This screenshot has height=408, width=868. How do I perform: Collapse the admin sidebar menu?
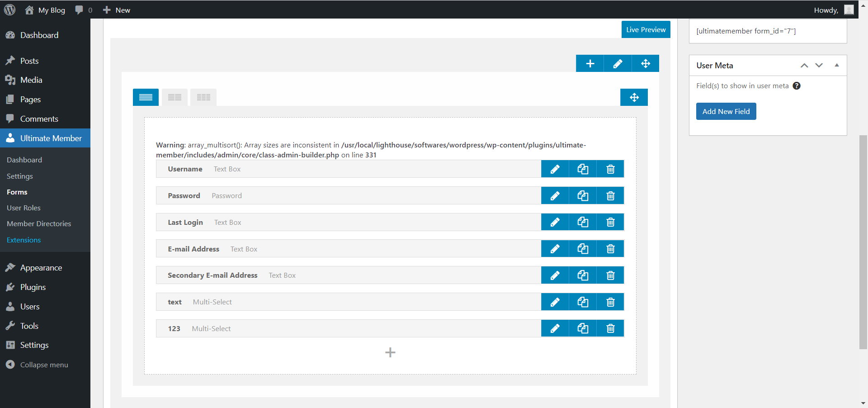[45, 365]
